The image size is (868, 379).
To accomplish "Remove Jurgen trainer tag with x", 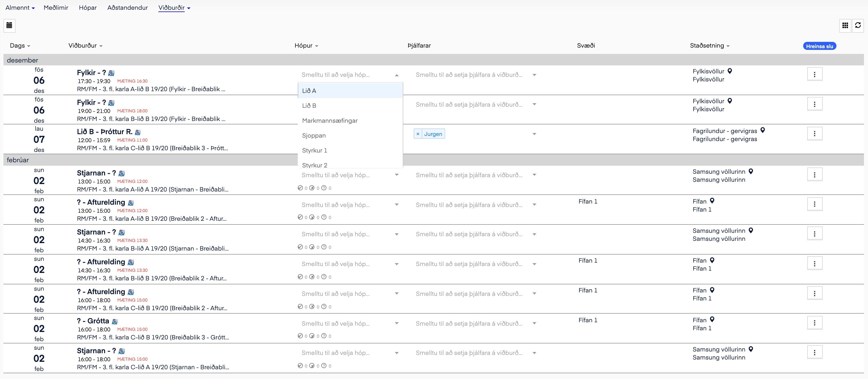I will pos(418,134).
